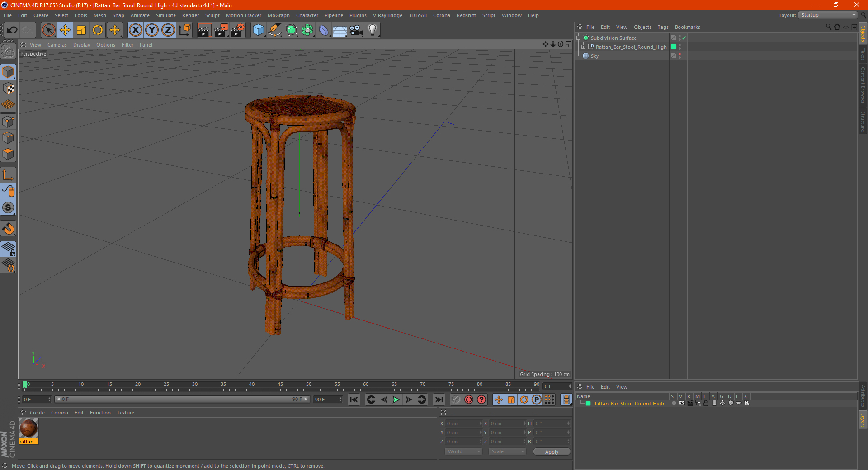Open the viewport Cameras menu
The height and width of the screenshot is (470, 868).
click(x=57, y=45)
